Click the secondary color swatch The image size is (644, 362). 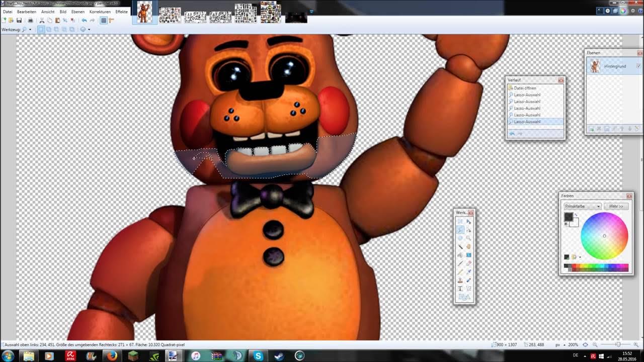(575, 223)
